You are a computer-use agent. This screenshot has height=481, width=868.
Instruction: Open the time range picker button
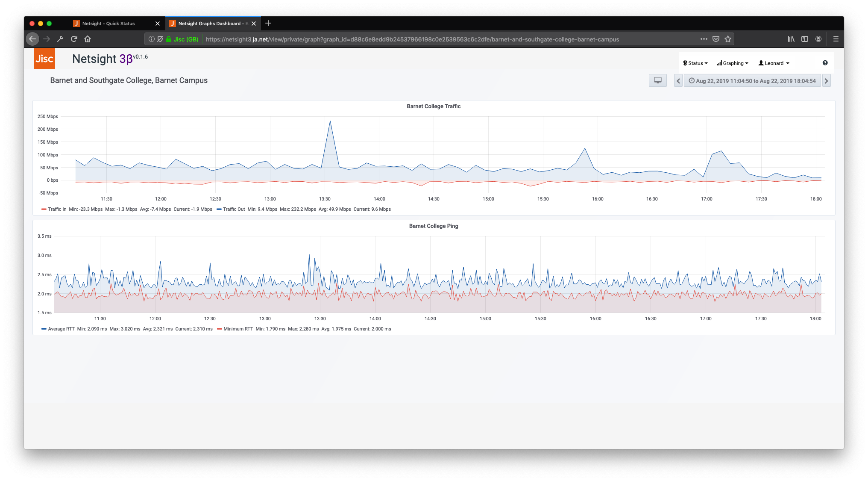[x=752, y=81]
